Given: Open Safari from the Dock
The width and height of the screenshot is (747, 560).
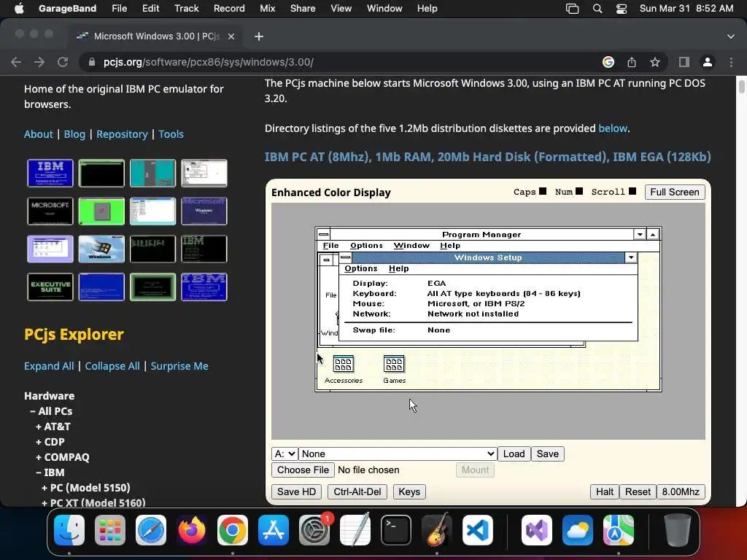Looking at the screenshot, I should pyautogui.click(x=151, y=530).
